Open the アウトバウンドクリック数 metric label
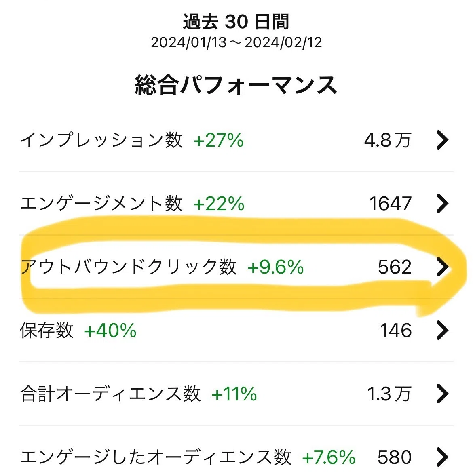Viewport: 473px width, 476px height. pyautogui.click(x=129, y=267)
